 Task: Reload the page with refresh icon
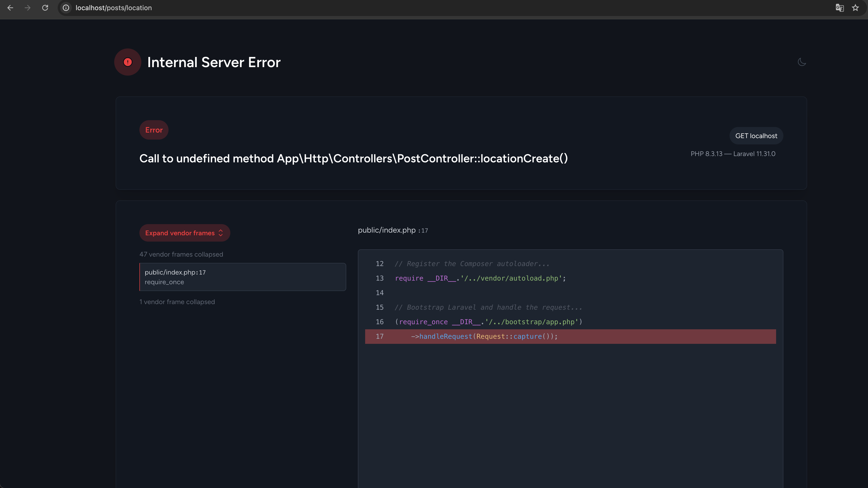coord(45,8)
